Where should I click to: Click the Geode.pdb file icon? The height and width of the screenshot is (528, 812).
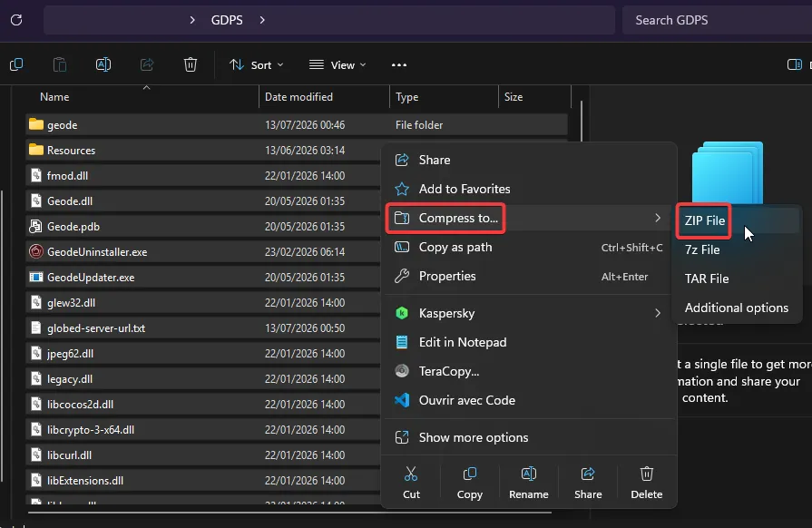pos(35,226)
